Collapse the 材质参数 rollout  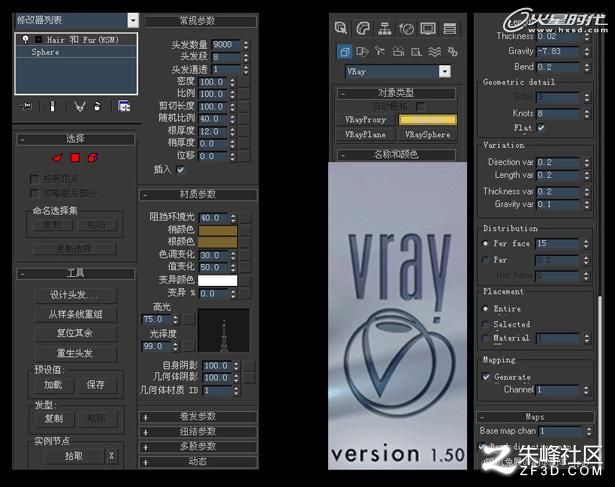198,194
